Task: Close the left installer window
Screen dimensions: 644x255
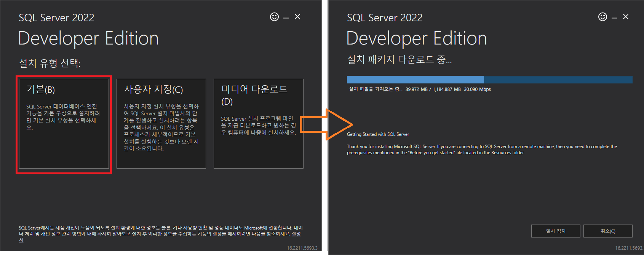Action: pyautogui.click(x=297, y=17)
